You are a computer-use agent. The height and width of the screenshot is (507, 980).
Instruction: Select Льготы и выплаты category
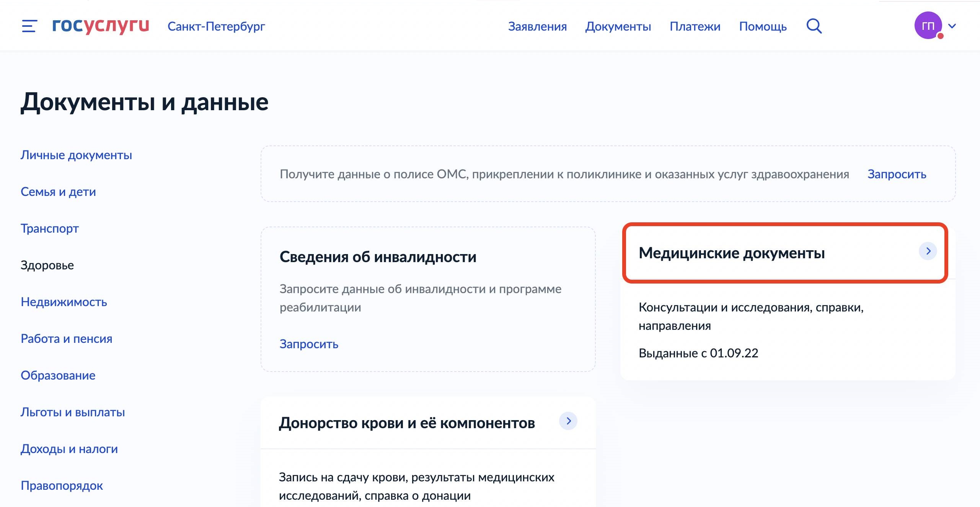pos(73,412)
